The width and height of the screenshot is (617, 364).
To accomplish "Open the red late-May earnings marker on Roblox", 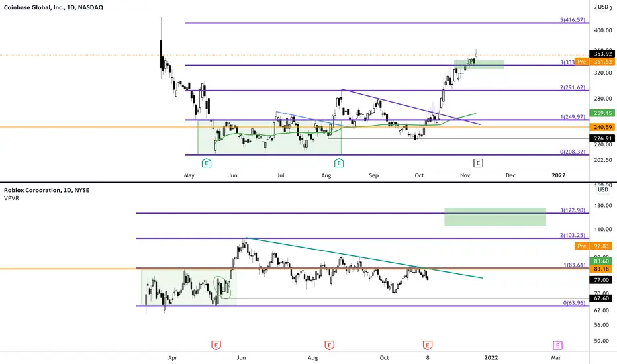I will tap(216, 345).
